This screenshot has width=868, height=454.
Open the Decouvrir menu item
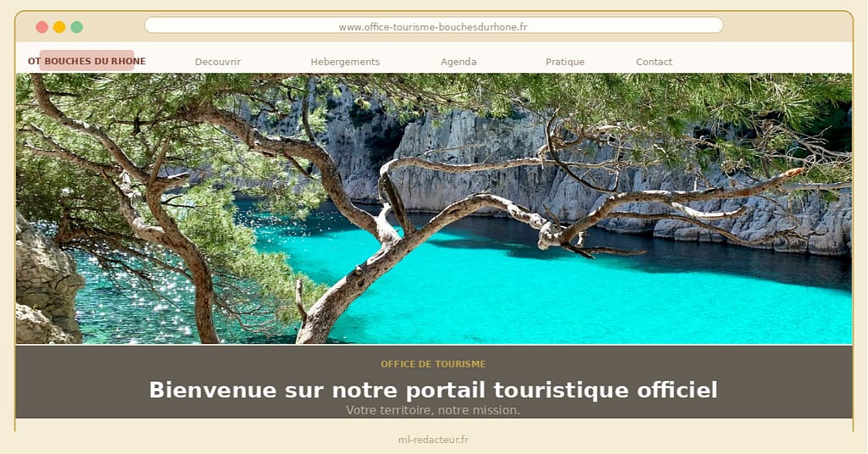218,62
